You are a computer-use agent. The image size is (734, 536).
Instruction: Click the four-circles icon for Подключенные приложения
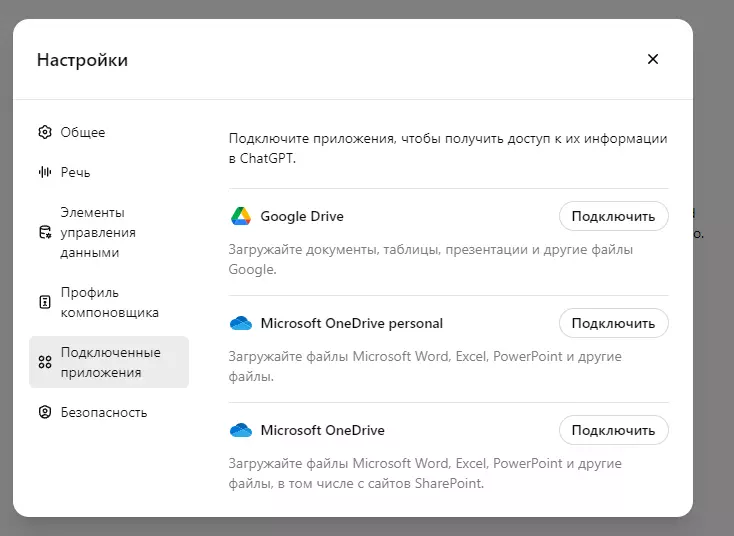click(44, 362)
